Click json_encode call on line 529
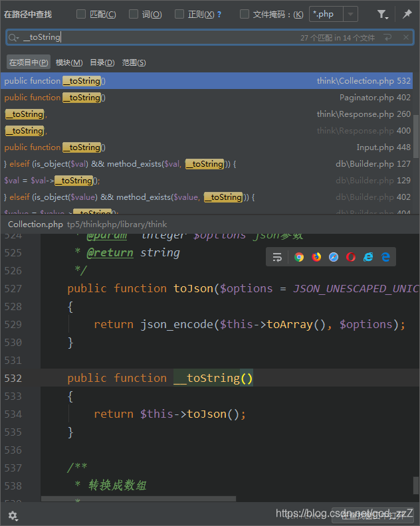Image resolution: width=420 pixels, height=526 pixels. click(x=177, y=325)
